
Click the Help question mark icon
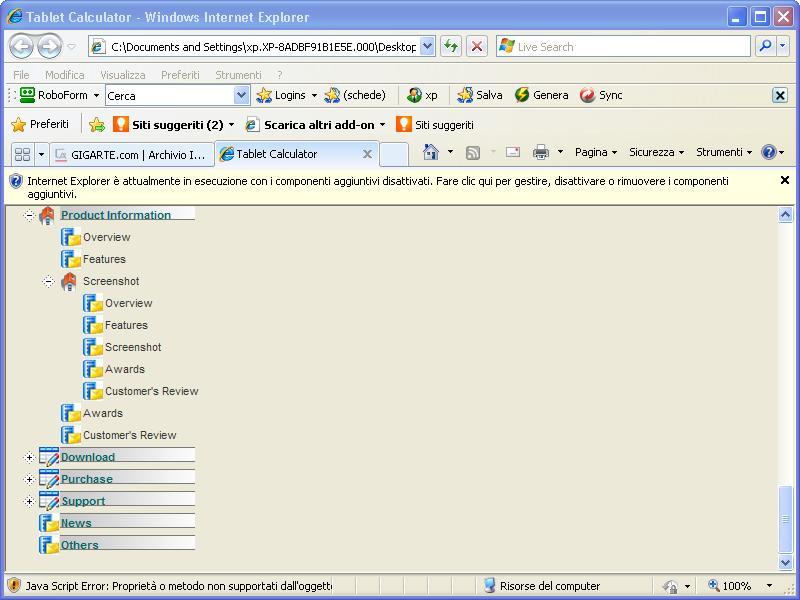pos(768,152)
